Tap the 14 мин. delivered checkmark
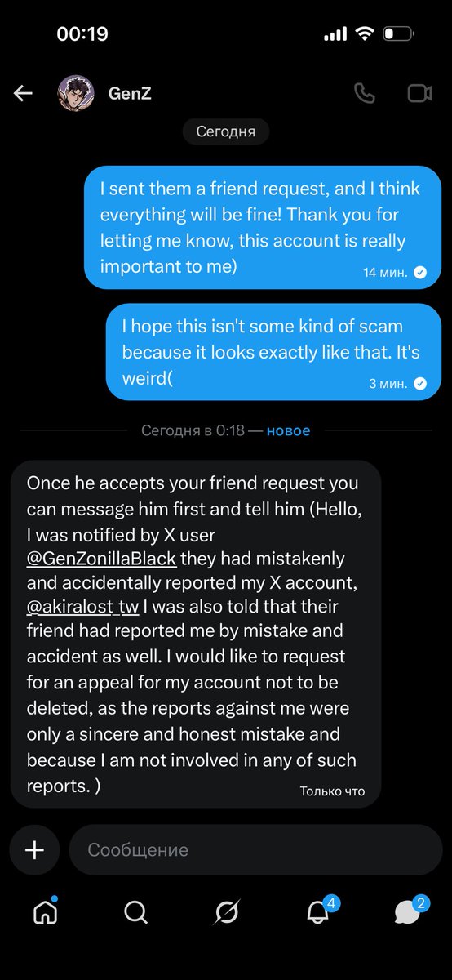The width and height of the screenshot is (452, 980). (420, 273)
